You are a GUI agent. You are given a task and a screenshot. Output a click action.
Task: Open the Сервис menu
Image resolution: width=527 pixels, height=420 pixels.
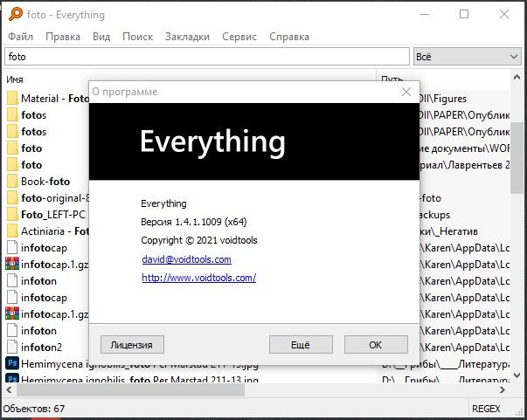coord(239,37)
